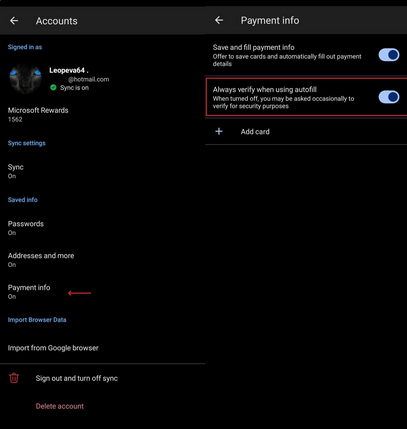Image resolution: width=407 pixels, height=429 pixels.
Task: Open Microsoft Rewards points entry
Action: (102, 114)
